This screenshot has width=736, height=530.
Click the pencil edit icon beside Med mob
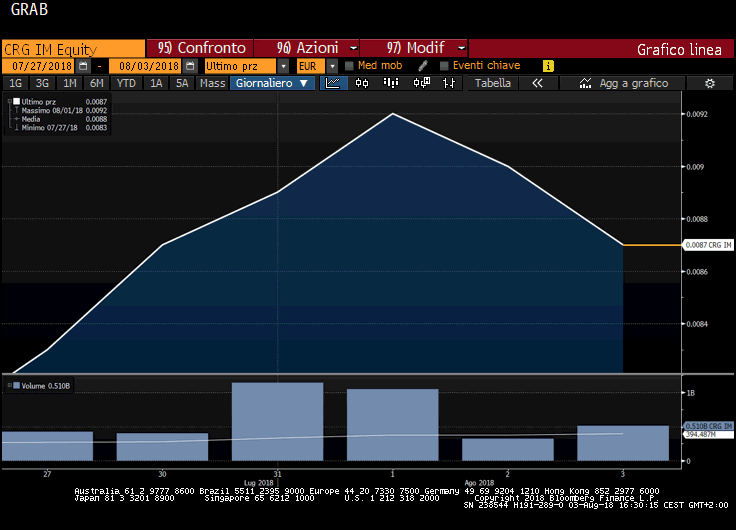(x=423, y=66)
